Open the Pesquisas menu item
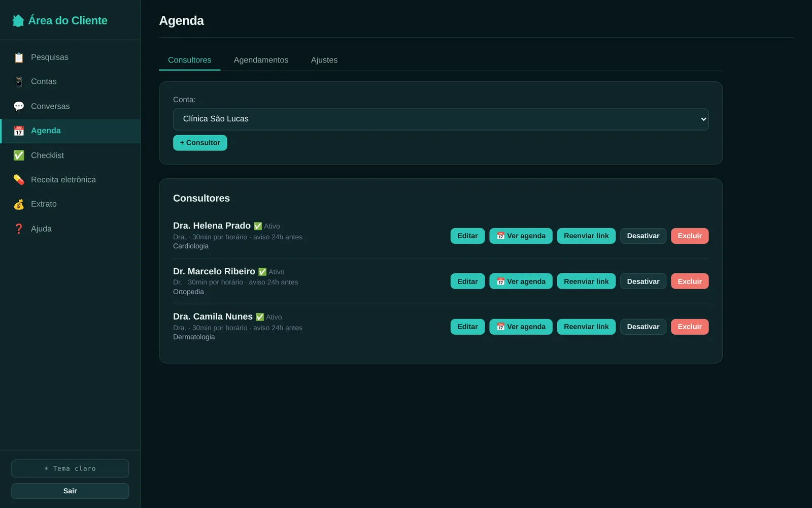The image size is (812, 508). [x=70, y=57]
